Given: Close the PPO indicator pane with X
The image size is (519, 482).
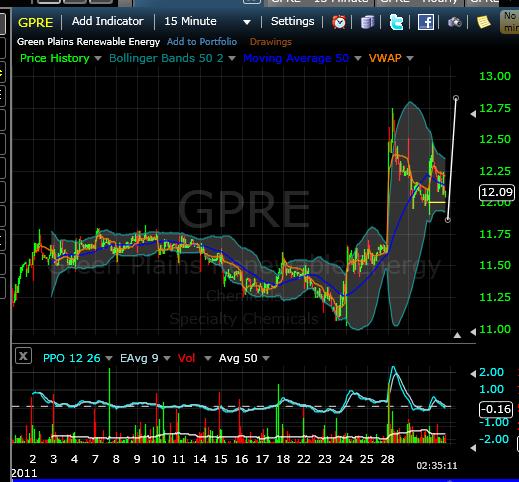Looking at the screenshot, I should point(23,356).
